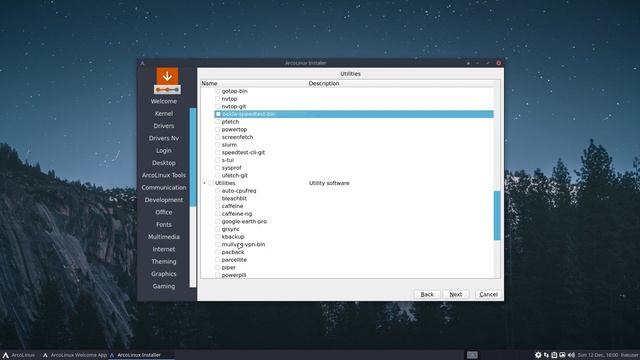This screenshot has height=360, width=640.
Task: Click the orange installer download logo
Action: (167, 80)
